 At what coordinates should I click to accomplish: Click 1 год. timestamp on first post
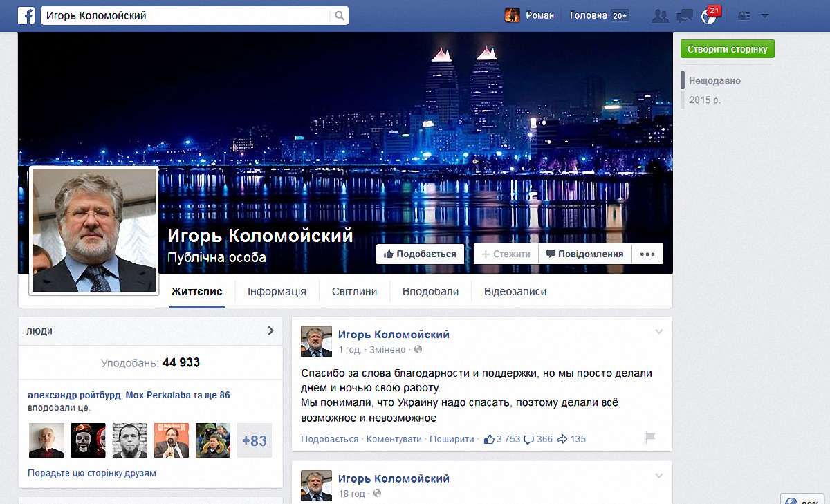pos(349,350)
